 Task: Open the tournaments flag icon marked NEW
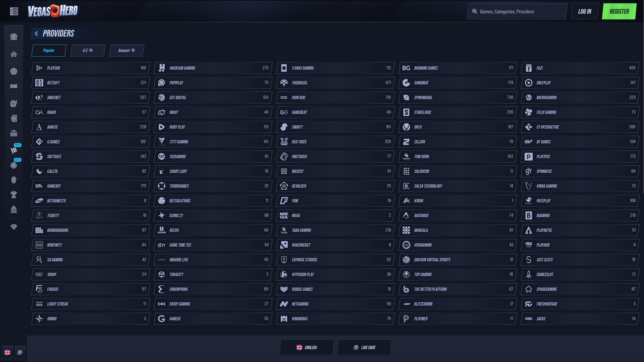click(13, 150)
